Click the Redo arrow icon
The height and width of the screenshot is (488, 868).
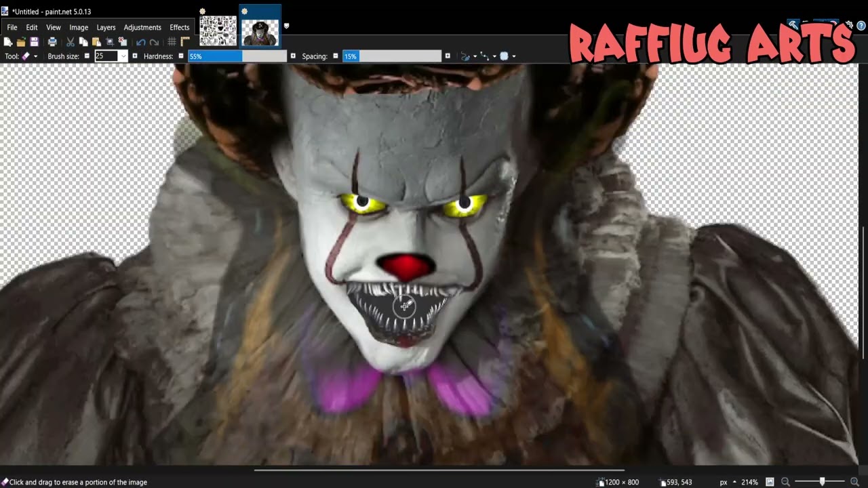click(x=154, y=42)
